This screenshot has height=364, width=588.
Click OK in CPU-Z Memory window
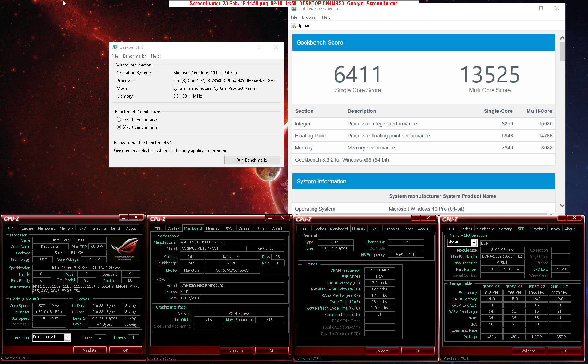tap(418, 351)
